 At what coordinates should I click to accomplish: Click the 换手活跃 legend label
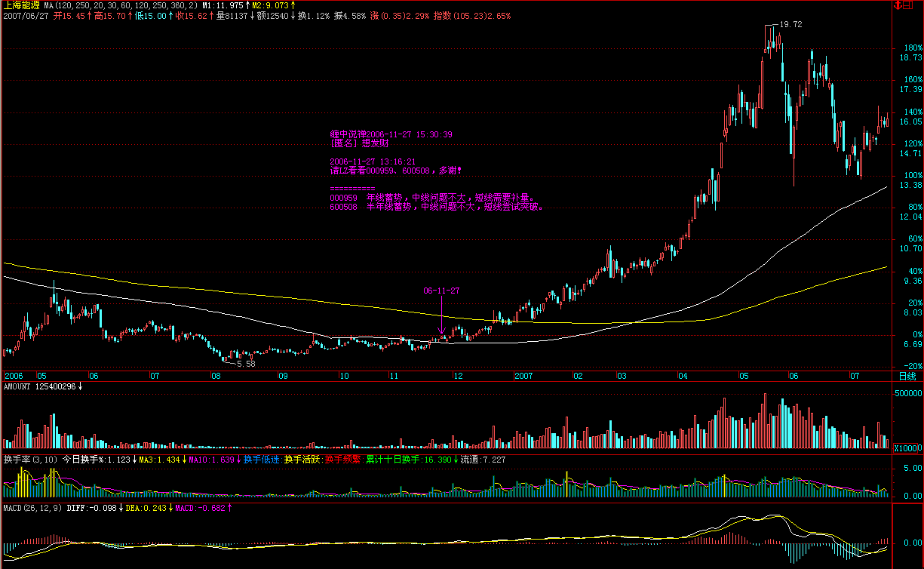301,459
